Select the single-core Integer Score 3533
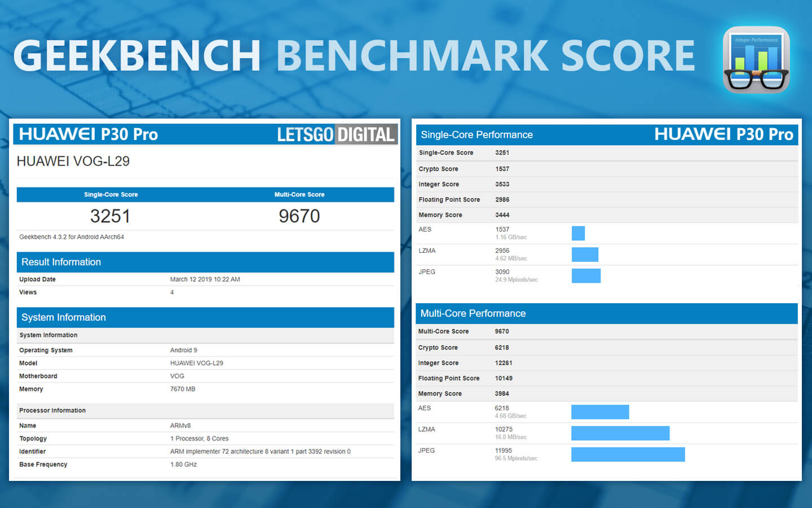Screen dimensions: 812x508 [x=502, y=185]
